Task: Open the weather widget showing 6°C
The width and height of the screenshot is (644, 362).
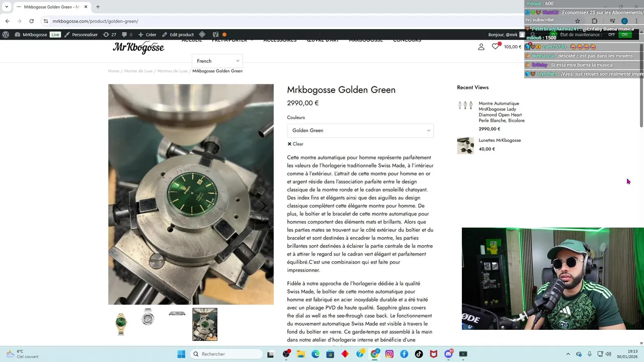Action: coord(21,354)
